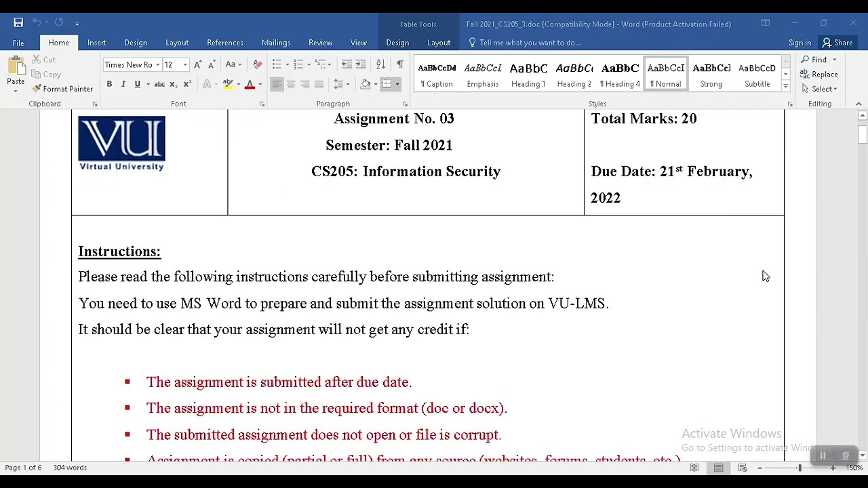
Task: Open the Mailings tab
Action: point(276,43)
